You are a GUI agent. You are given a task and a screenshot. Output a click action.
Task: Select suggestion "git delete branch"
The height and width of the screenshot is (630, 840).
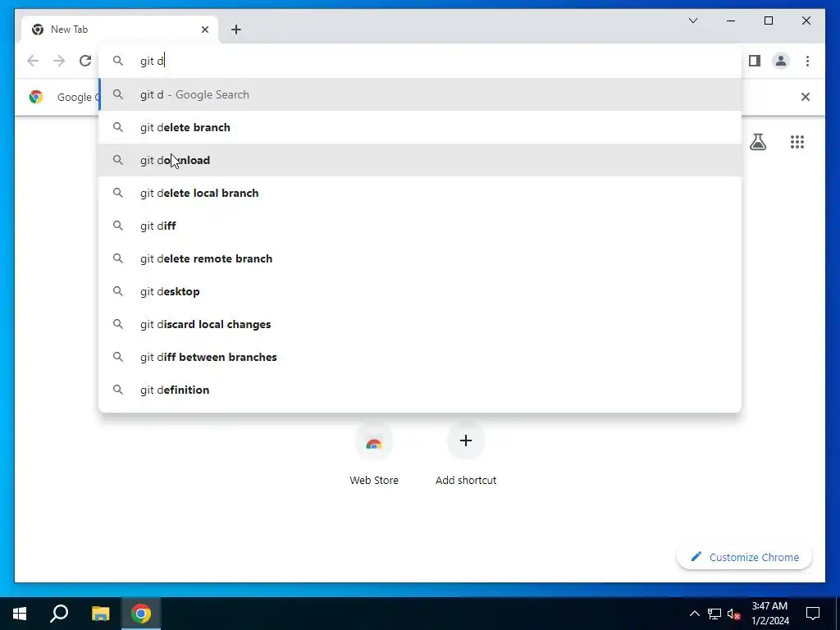[420, 127]
